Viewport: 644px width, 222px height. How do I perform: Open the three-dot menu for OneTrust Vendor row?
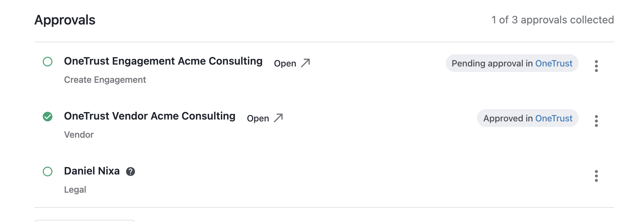[596, 121]
